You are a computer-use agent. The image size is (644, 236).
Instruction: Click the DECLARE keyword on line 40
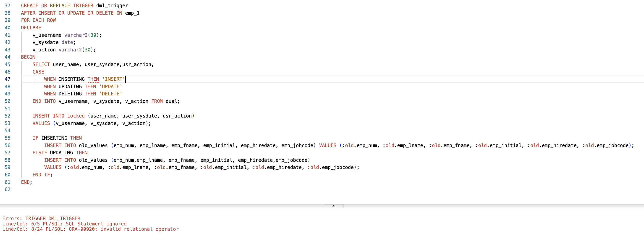click(31, 28)
